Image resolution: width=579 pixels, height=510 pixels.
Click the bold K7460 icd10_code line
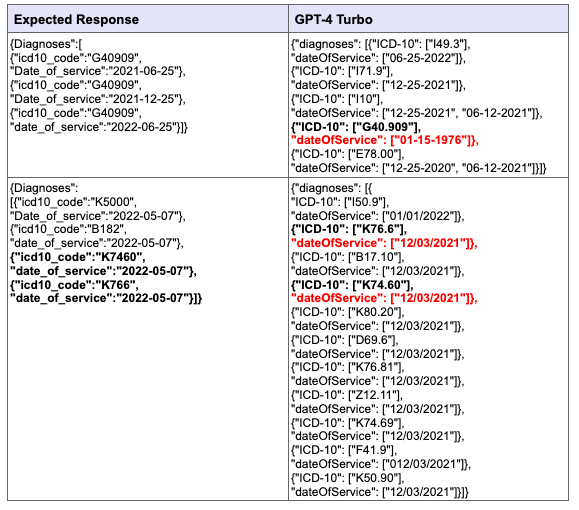click(x=78, y=257)
